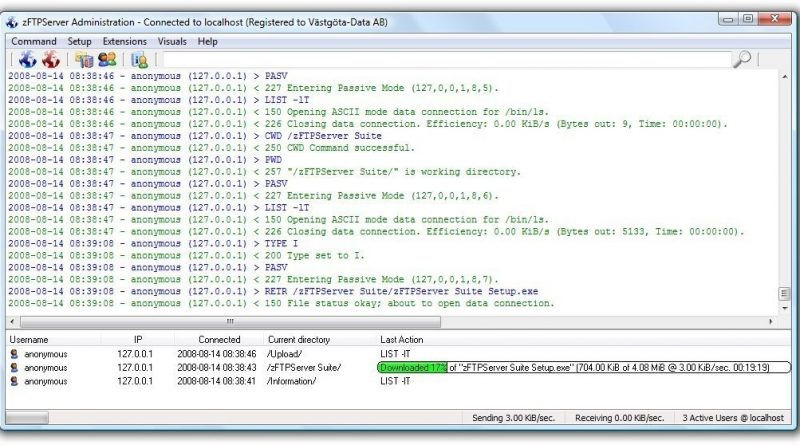Sort users by Connected column header
This screenshot has width=800, height=445.
[219, 339]
